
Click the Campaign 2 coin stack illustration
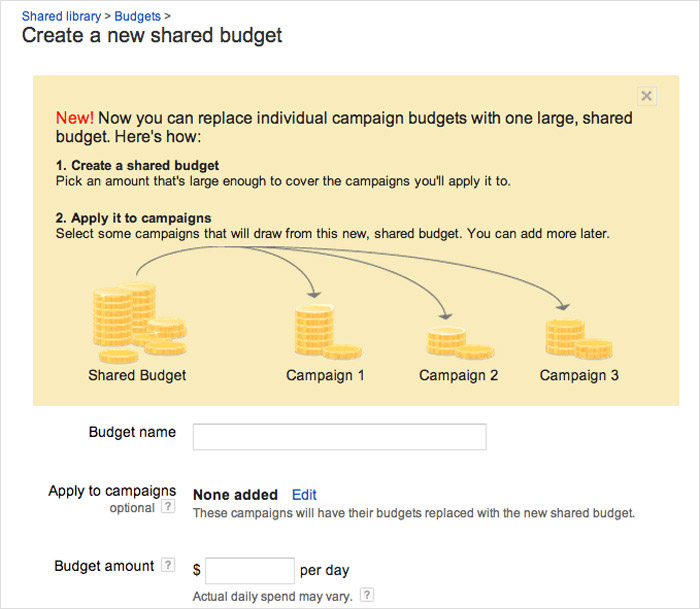click(460, 343)
